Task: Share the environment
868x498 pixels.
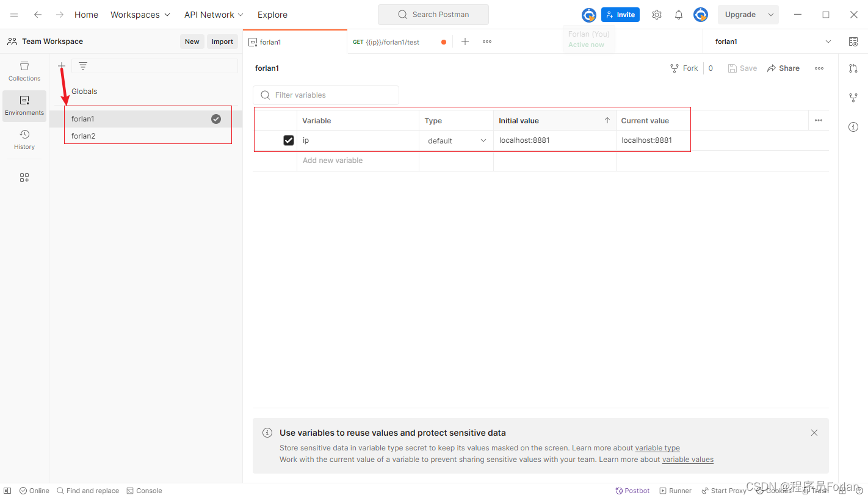Action: tap(783, 68)
